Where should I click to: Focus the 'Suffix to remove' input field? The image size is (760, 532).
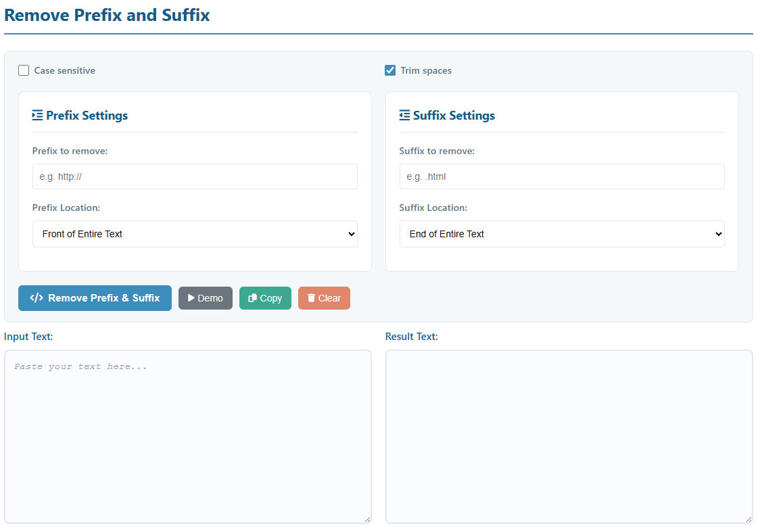[561, 176]
